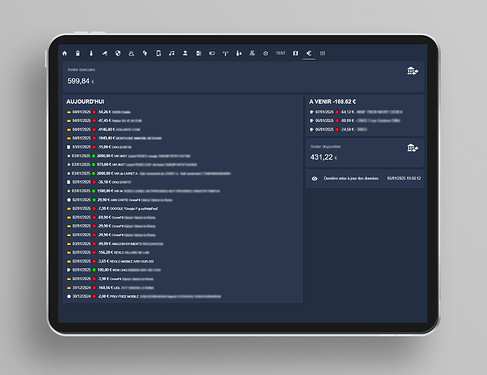
Task: Open the padlock icon tab
Action: [x=78, y=53]
